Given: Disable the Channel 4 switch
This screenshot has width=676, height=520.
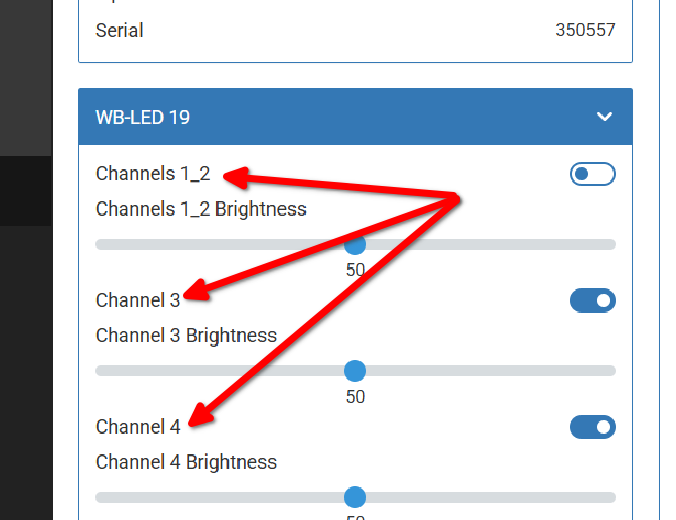Looking at the screenshot, I should [593, 427].
